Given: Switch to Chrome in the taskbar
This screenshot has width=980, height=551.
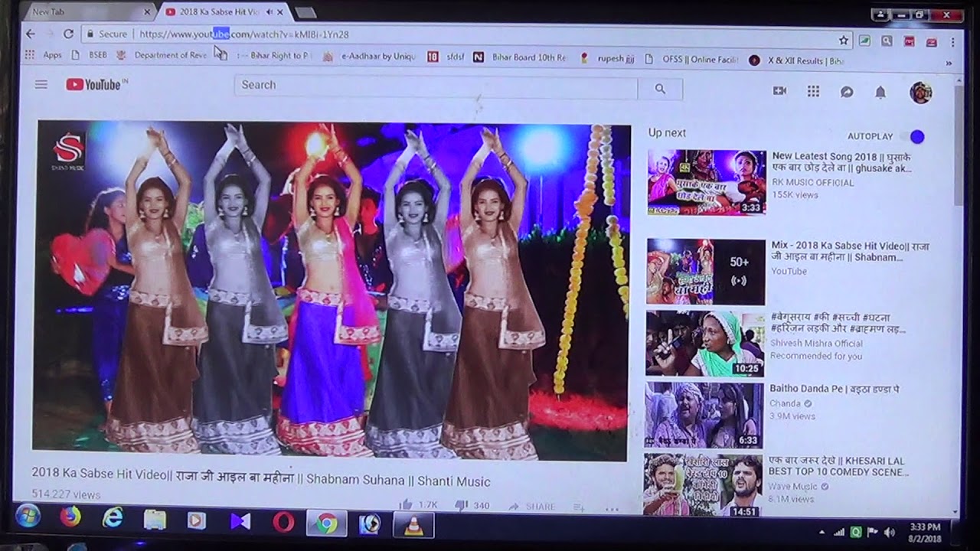Looking at the screenshot, I should coord(327,523).
